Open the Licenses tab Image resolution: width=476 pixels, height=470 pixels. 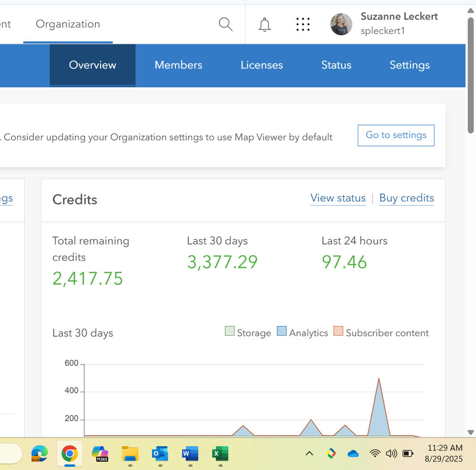click(262, 65)
